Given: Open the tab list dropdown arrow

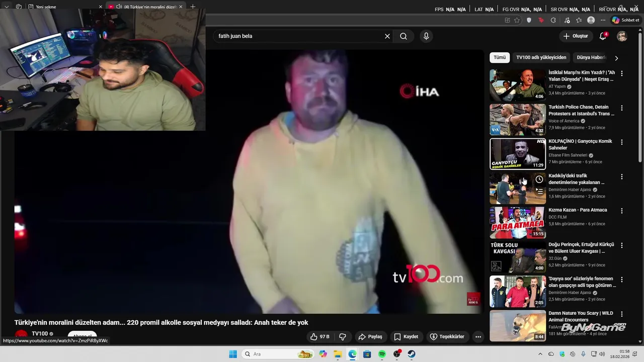Looking at the screenshot, I should click(7, 7).
